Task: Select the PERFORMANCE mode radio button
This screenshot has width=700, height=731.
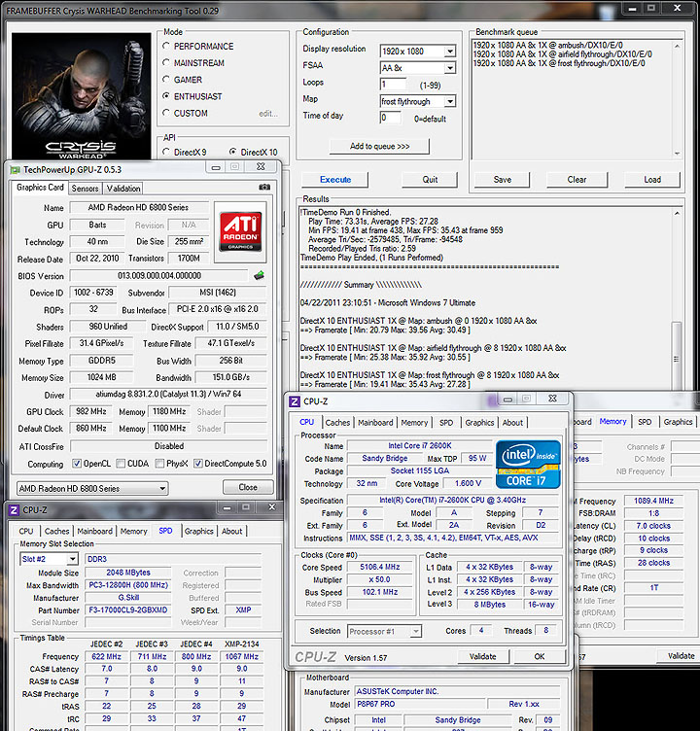Action: click(x=166, y=46)
